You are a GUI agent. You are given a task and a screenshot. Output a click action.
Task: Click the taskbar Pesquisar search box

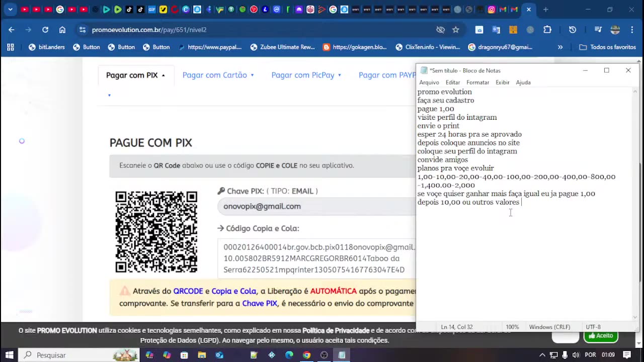pyautogui.click(x=79, y=355)
